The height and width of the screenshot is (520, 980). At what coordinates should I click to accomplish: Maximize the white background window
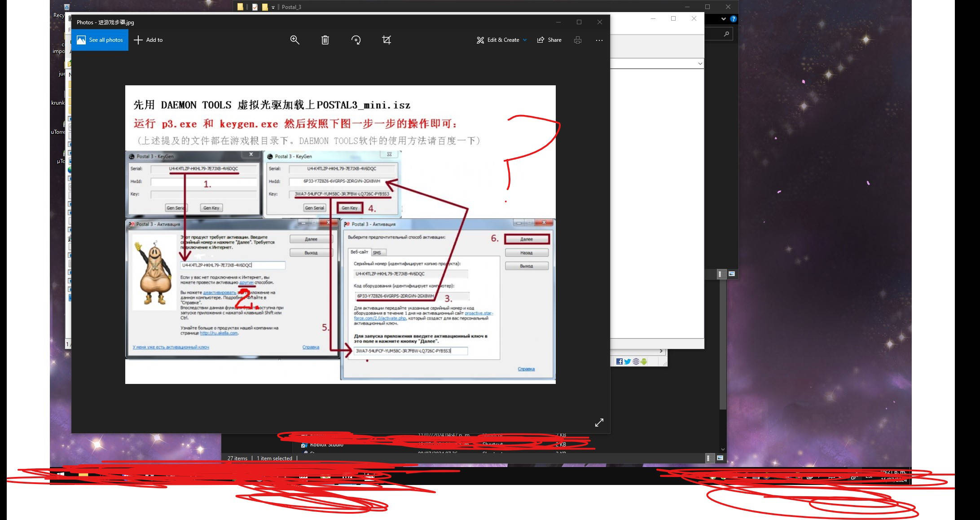click(x=673, y=18)
